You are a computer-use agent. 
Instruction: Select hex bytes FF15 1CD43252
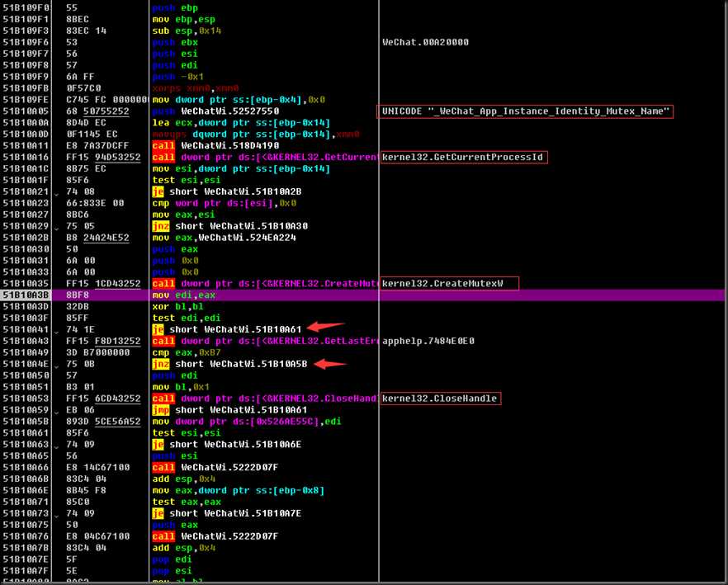(x=103, y=284)
